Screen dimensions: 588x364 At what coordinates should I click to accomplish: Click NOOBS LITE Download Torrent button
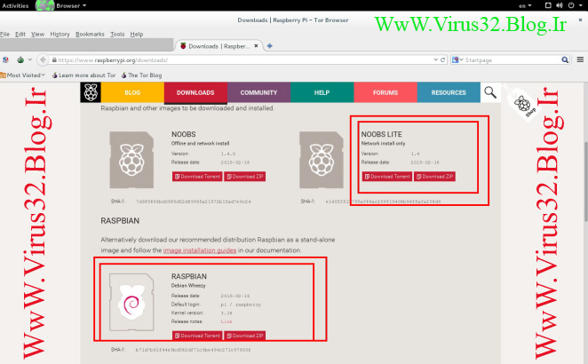pos(387,177)
